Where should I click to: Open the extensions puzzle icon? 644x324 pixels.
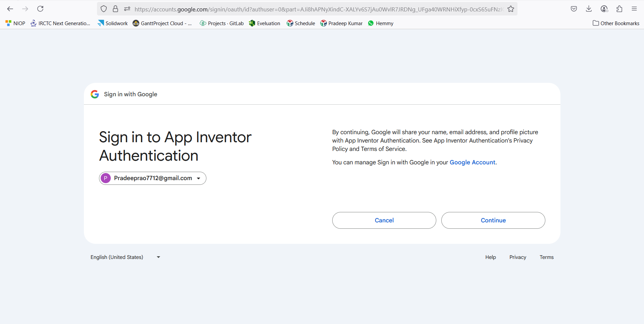[619, 9]
